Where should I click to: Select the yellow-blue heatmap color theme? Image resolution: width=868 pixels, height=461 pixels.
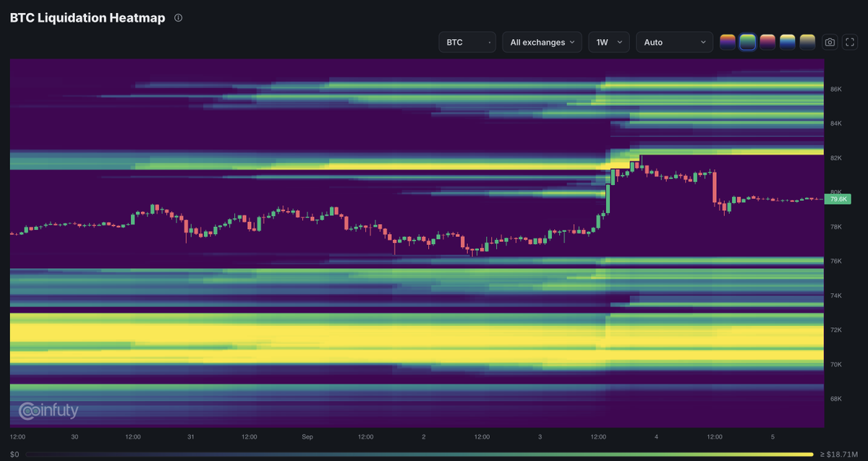point(788,42)
